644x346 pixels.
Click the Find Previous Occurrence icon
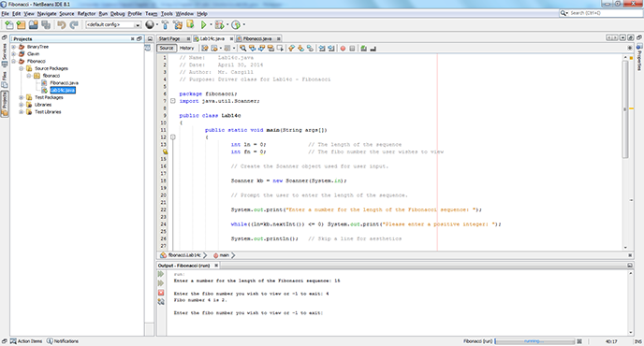252,49
